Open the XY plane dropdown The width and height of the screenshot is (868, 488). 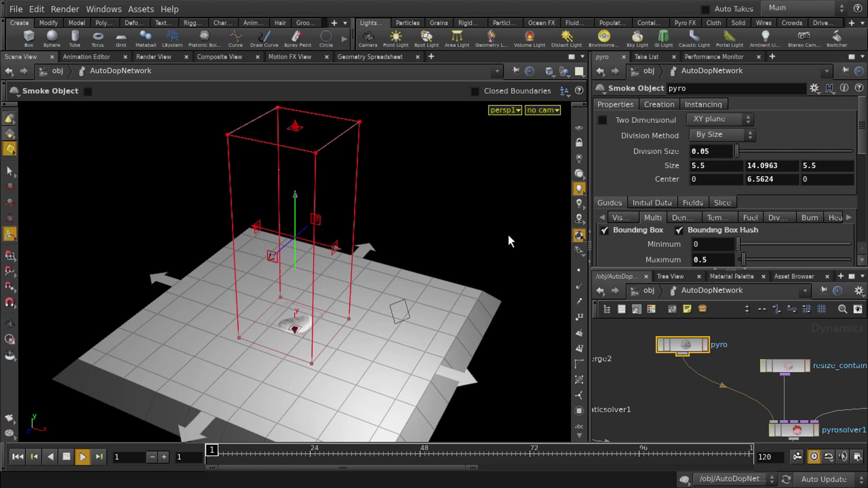720,119
